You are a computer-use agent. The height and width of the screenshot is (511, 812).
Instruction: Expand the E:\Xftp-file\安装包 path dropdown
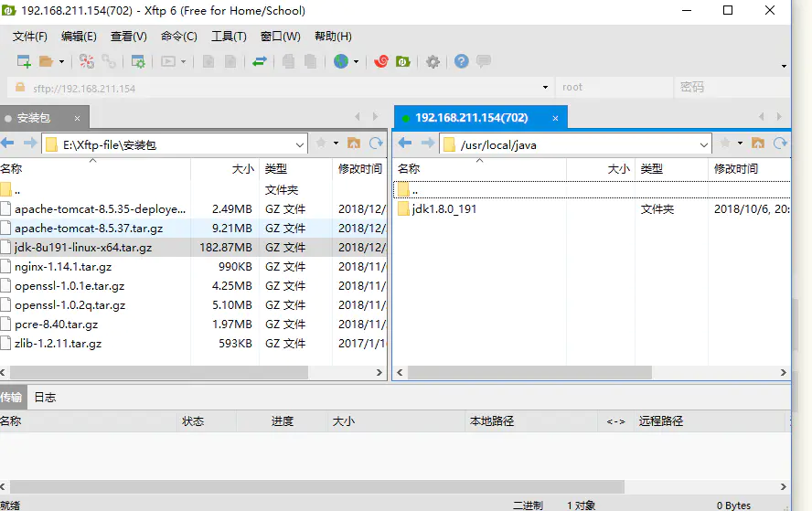(299, 145)
